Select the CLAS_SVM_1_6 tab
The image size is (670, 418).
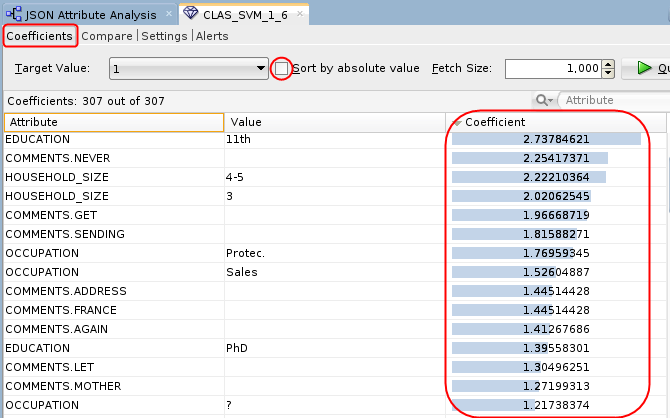(x=245, y=15)
